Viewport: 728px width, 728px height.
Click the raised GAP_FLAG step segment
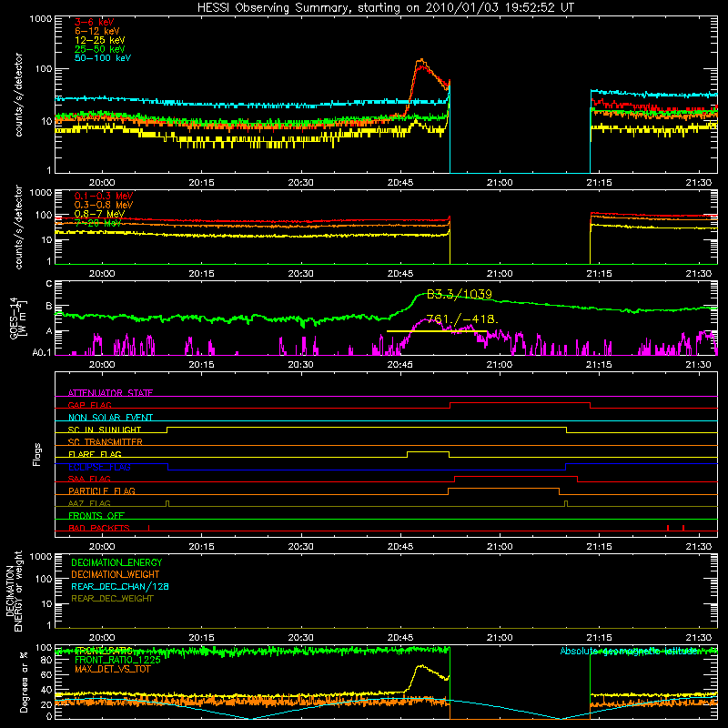pyautogui.click(x=520, y=403)
